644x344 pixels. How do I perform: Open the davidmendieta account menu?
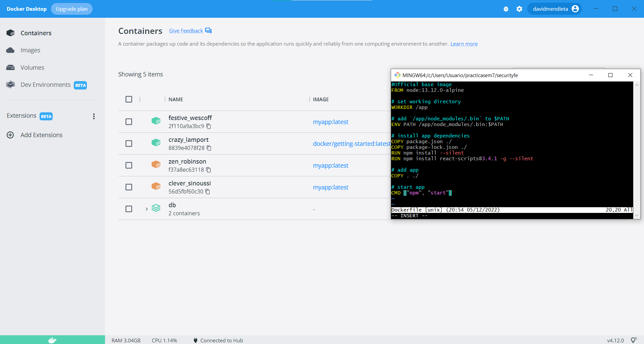[x=554, y=9]
